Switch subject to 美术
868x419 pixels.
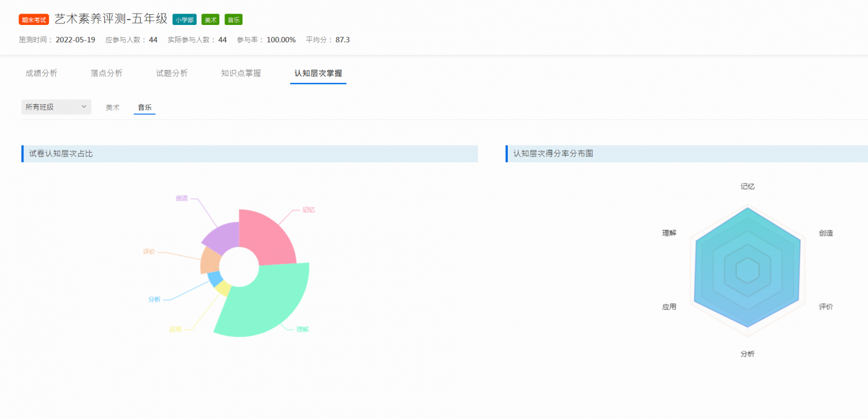[113, 107]
